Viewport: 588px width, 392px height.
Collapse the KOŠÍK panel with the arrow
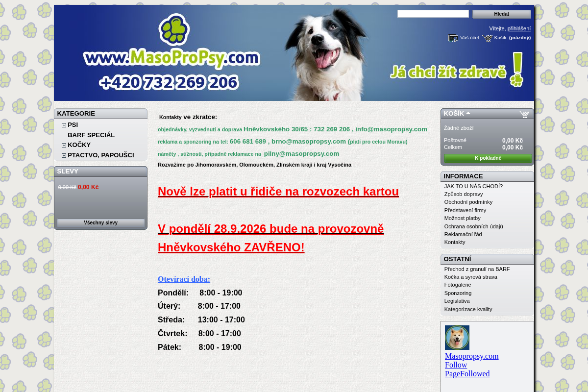[468, 113]
